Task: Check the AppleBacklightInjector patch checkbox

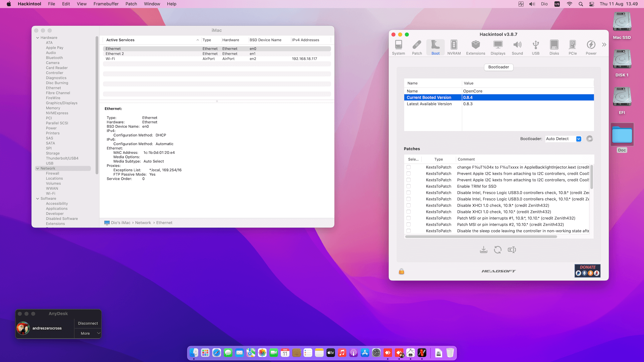Action: coord(409,167)
